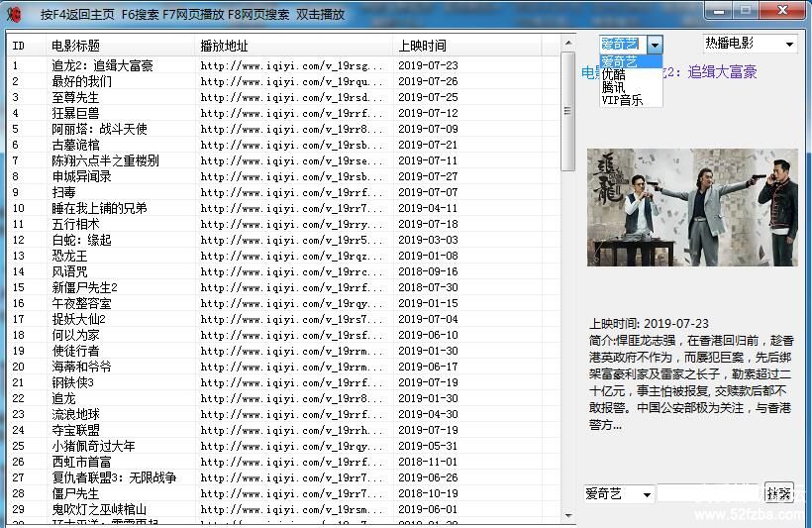812x528 pixels.
Task: Click 上映时间: 2019-07-23 in the details panel
Action: [x=649, y=324]
